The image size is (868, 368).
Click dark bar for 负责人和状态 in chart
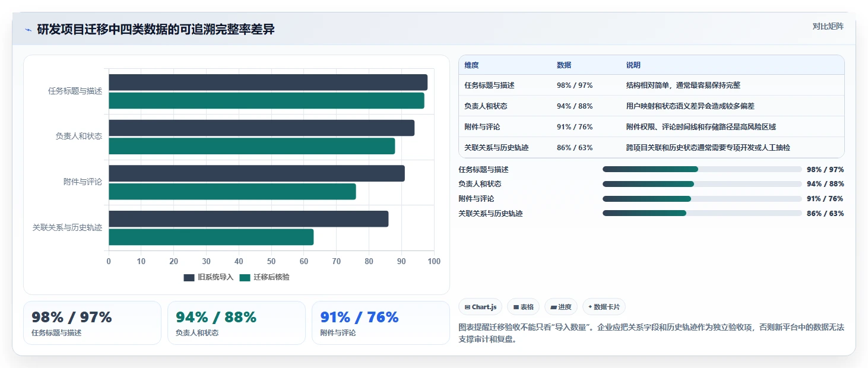261,128
